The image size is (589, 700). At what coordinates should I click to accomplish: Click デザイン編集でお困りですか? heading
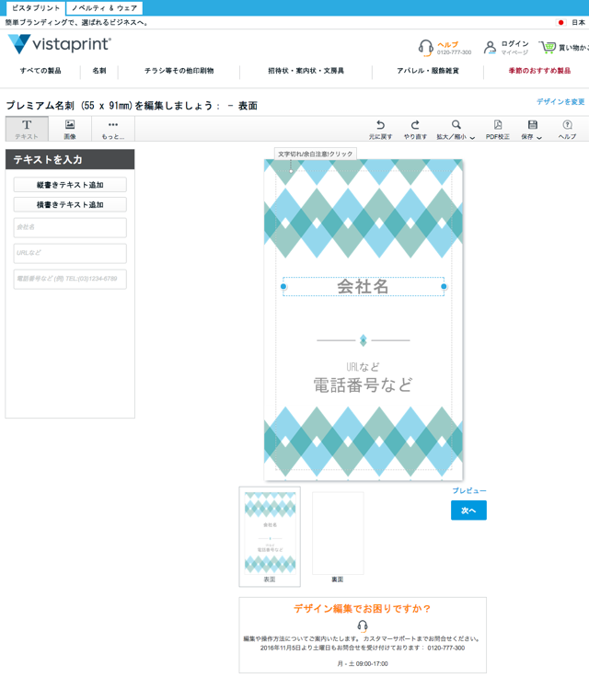click(363, 609)
